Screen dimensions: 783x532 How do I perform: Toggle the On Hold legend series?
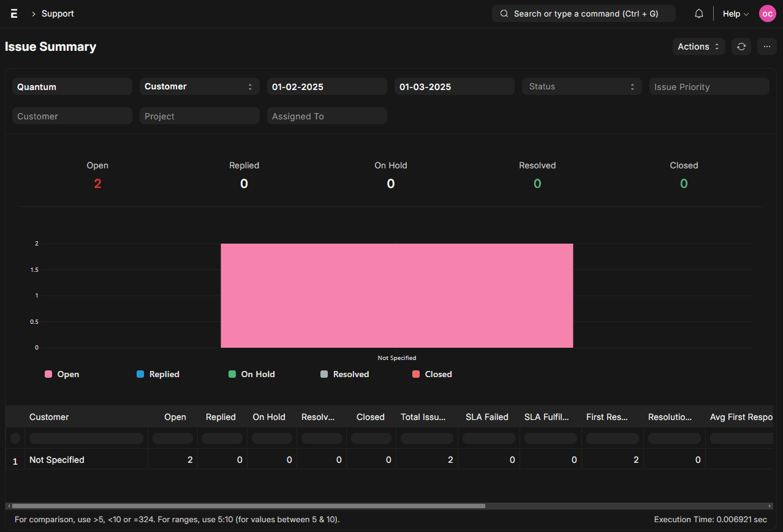[252, 374]
